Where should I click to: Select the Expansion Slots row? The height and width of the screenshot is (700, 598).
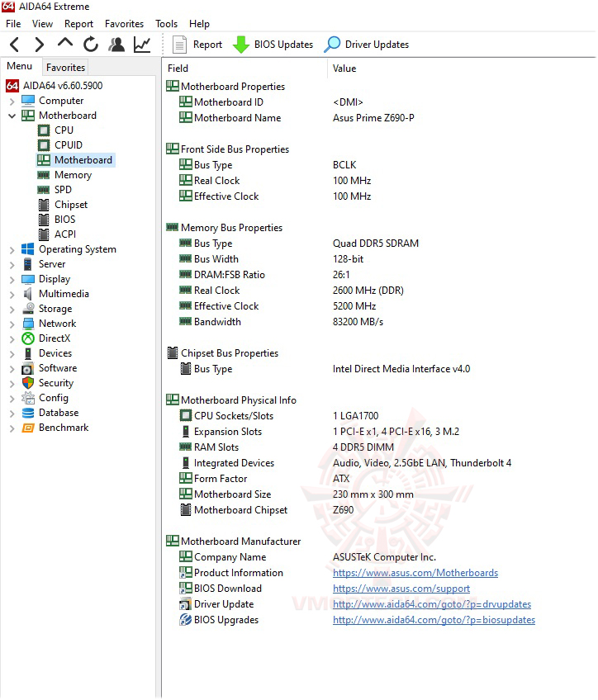coord(380,432)
